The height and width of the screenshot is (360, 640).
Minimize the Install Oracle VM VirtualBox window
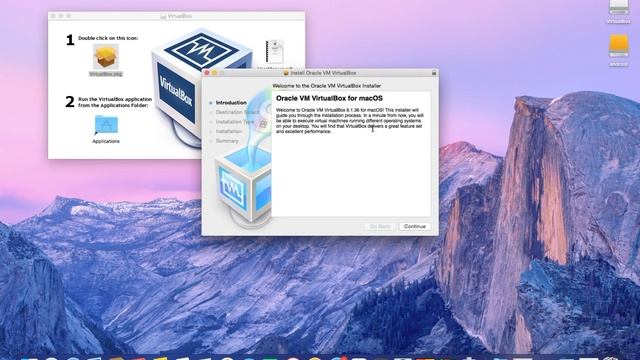tap(215, 73)
